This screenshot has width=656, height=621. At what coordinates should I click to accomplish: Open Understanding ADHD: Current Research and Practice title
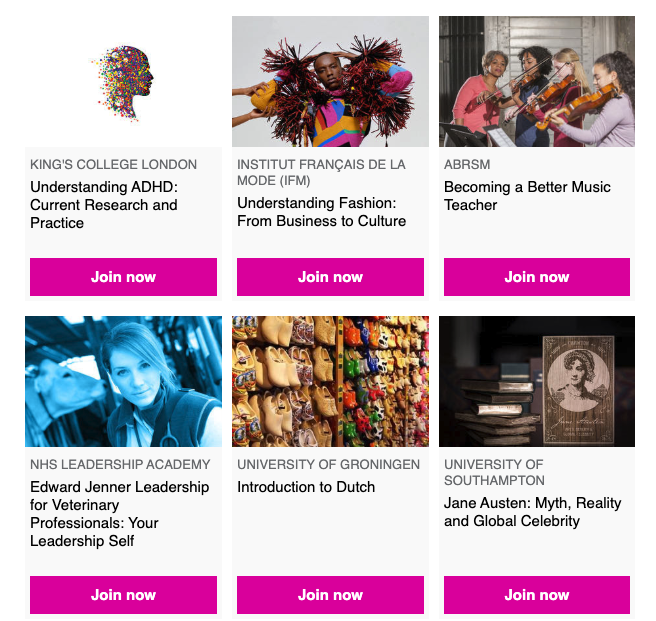[x=104, y=205]
